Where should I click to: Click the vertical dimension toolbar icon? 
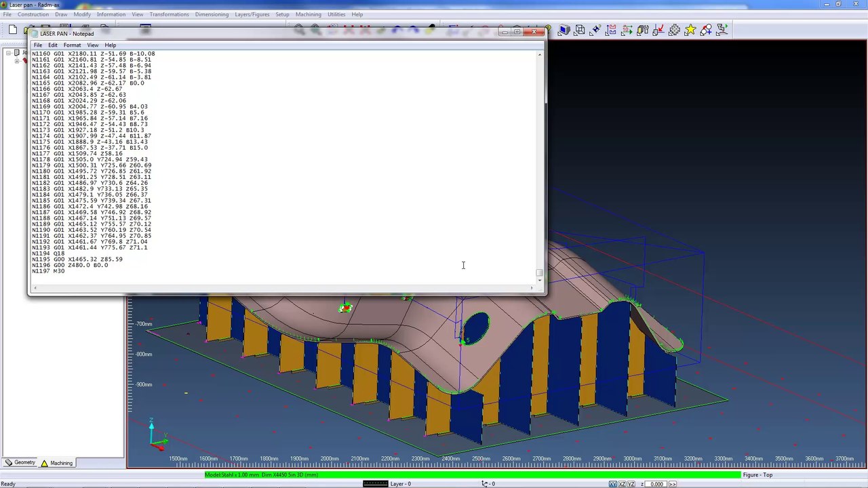[x=611, y=30]
